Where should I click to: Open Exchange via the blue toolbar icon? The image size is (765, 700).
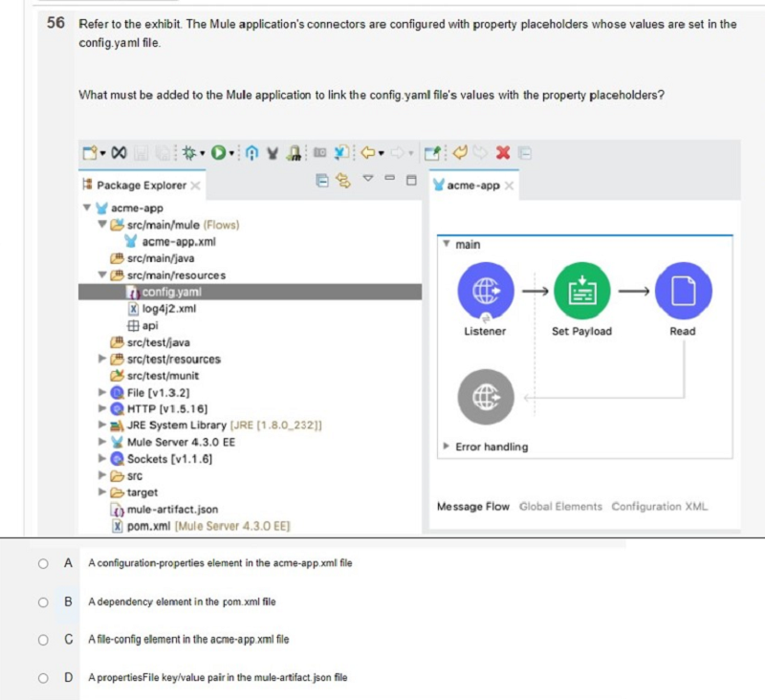(251, 153)
